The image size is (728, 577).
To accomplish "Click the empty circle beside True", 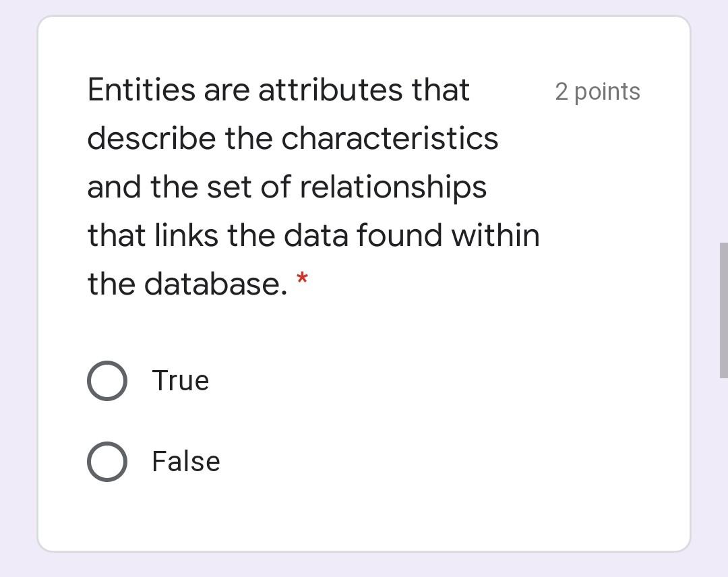I will coord(107,380).
